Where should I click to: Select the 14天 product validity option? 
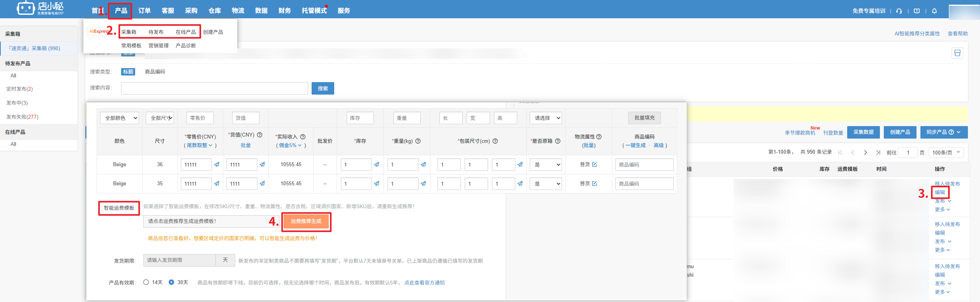click(146, 283)
